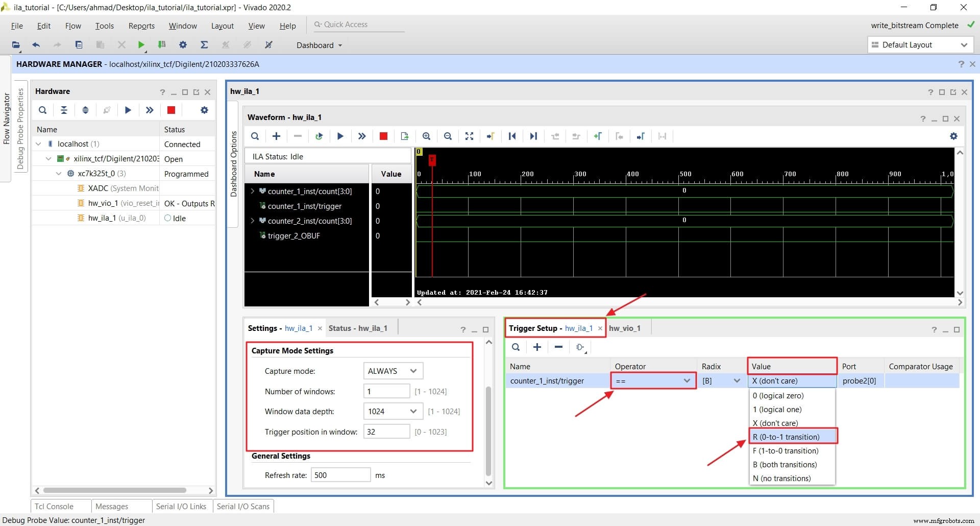Run the trigger for hw_ila_1
Image resolution: width=980 pixels, height=526 pixels.
tap(340, 136)
